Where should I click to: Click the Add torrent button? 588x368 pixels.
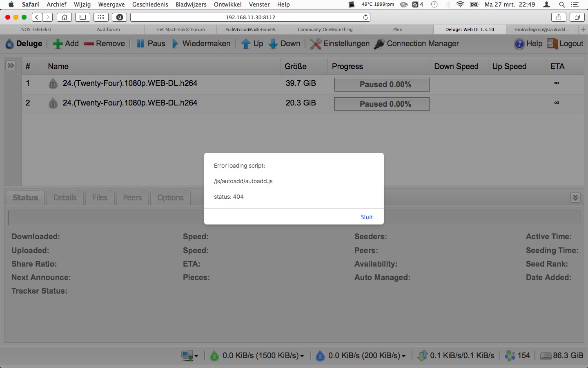pos(66,44)
